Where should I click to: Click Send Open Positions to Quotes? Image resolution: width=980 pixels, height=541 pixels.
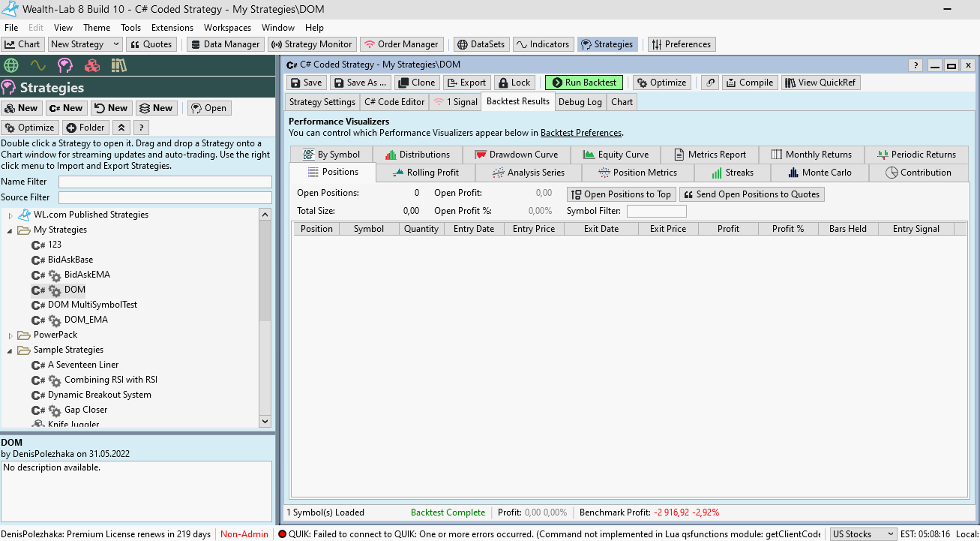tap(751, 194)
